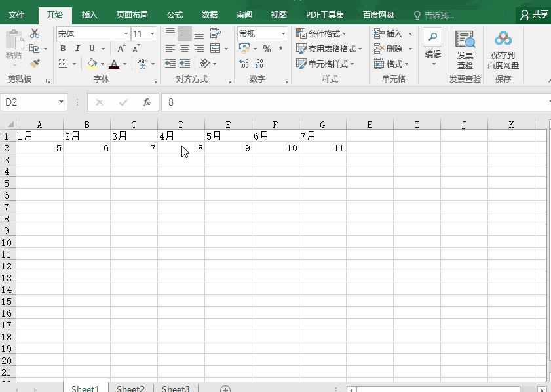Open the fill color picker arrow
The height and width of the screenshot is (392, 551).
(x=103, y=64)
